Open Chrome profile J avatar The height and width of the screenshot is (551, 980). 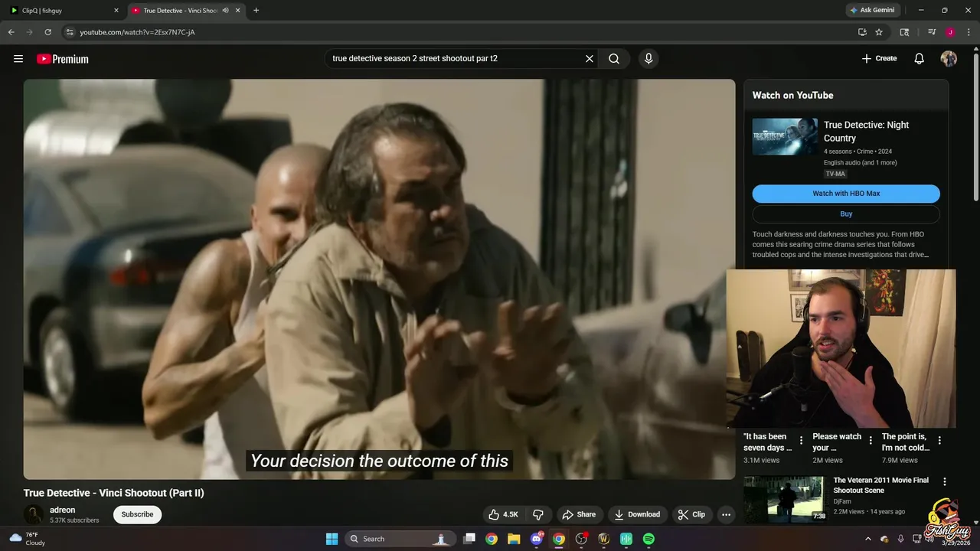tap(950, 32)
